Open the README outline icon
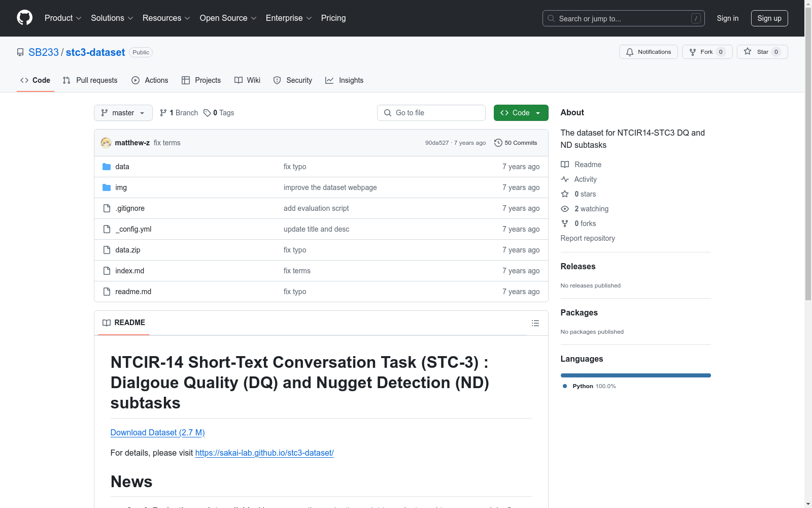The width and height of the screenshot is (812, 508). click(535, 323)
